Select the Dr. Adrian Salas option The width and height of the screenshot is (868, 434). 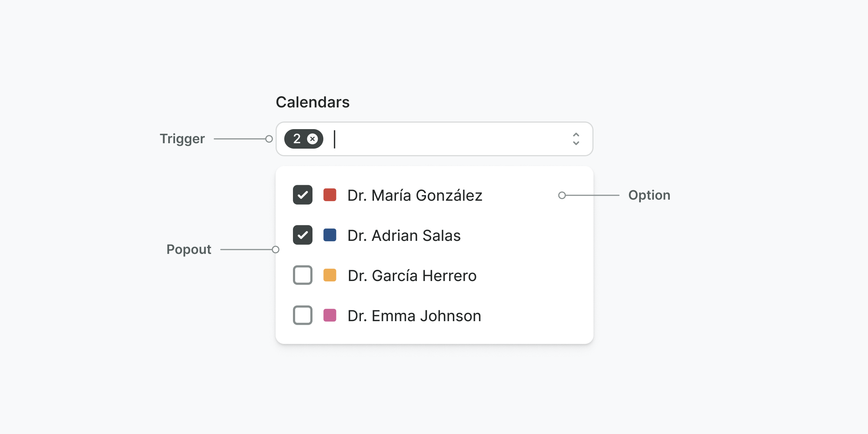[x=404, y=235]
